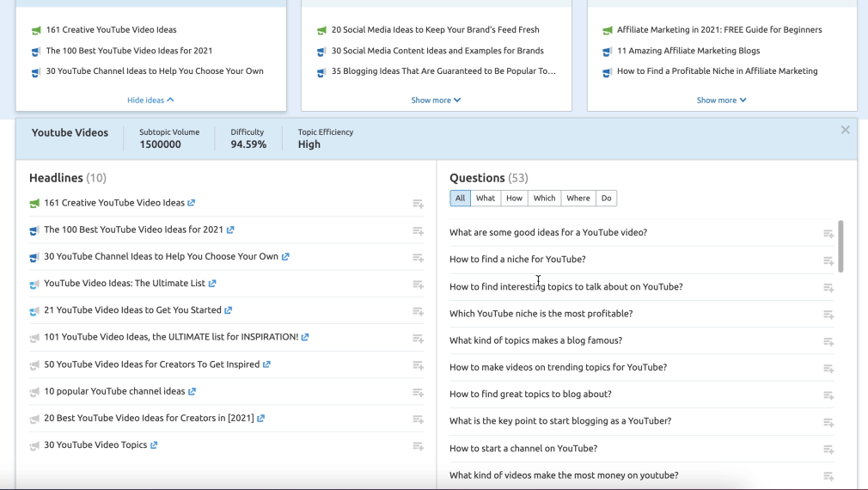
Task: Add '101 YouTube Video Ideas, the ULTIMATE list' to favorites
Action: pyautogui.click(x=418, y=339)
